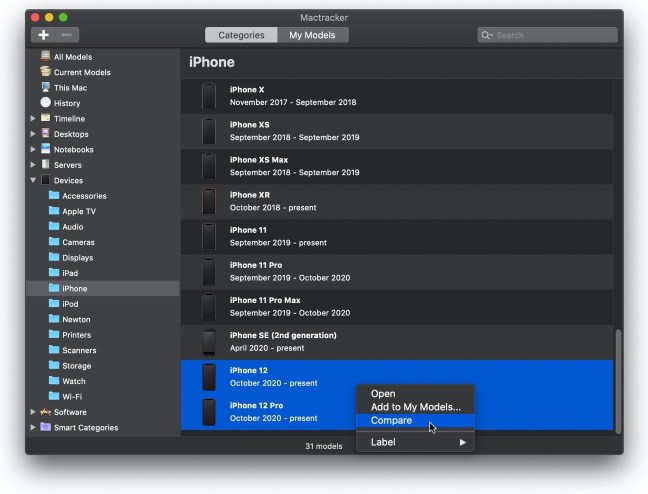The width and height of the screenshot is (648, 494).
Task: Click the Servers icon
Action: (45, 164)
